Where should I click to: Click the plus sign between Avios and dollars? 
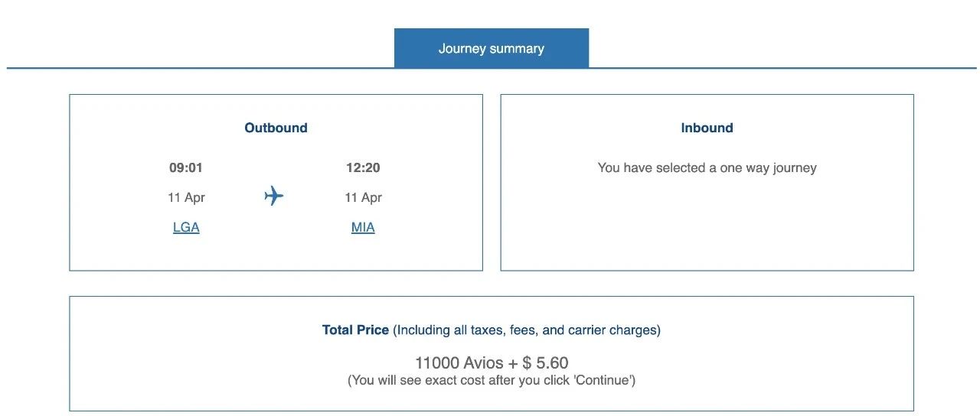513,363
